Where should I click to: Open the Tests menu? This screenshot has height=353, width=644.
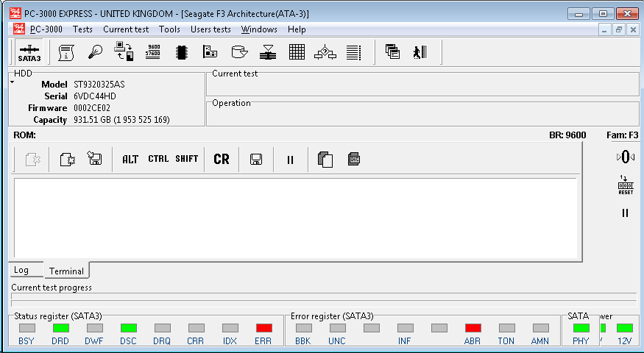82,29
